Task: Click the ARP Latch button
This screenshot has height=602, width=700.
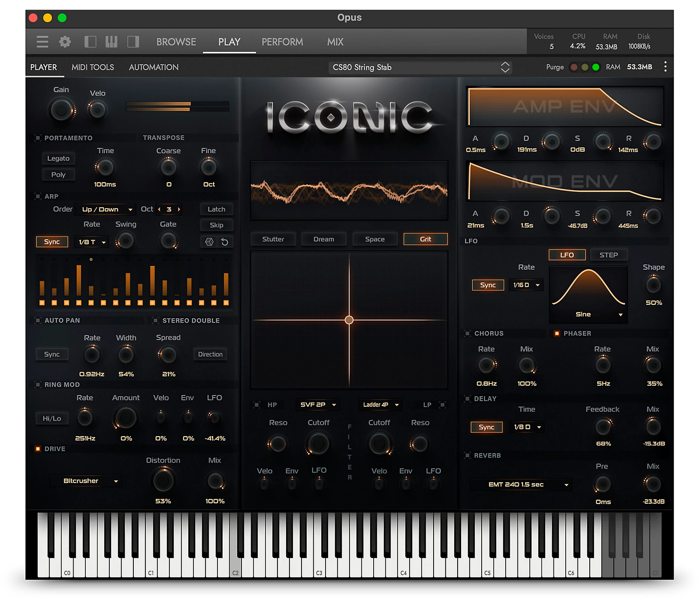Action: pyautogui.click(x=217, y=209)
